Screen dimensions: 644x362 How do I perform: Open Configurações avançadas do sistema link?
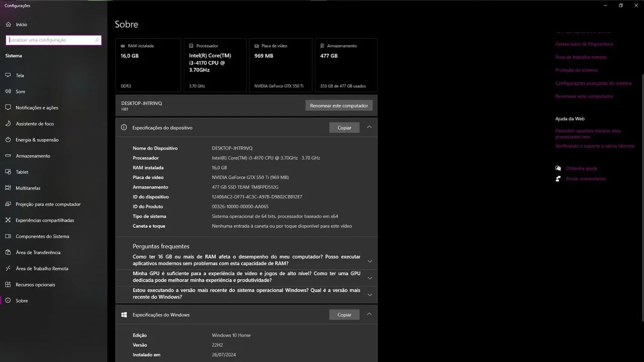pyautogui.click(x=593, y=83)
